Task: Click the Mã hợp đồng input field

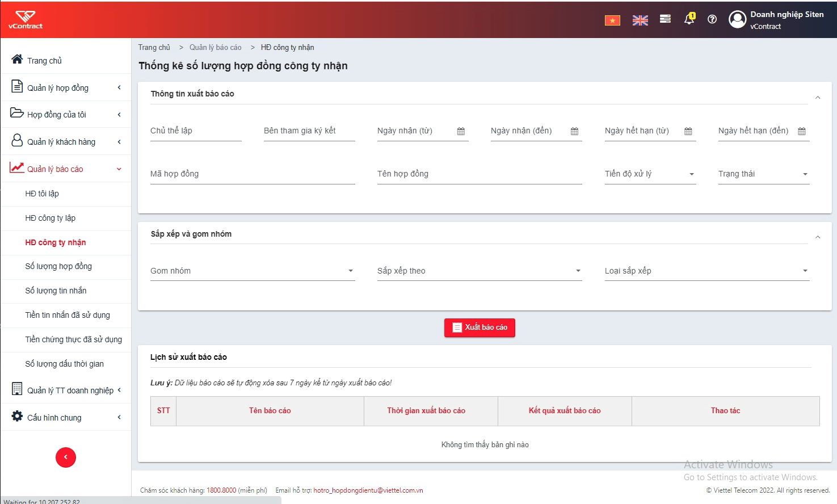Action: [x=253, y=174]
